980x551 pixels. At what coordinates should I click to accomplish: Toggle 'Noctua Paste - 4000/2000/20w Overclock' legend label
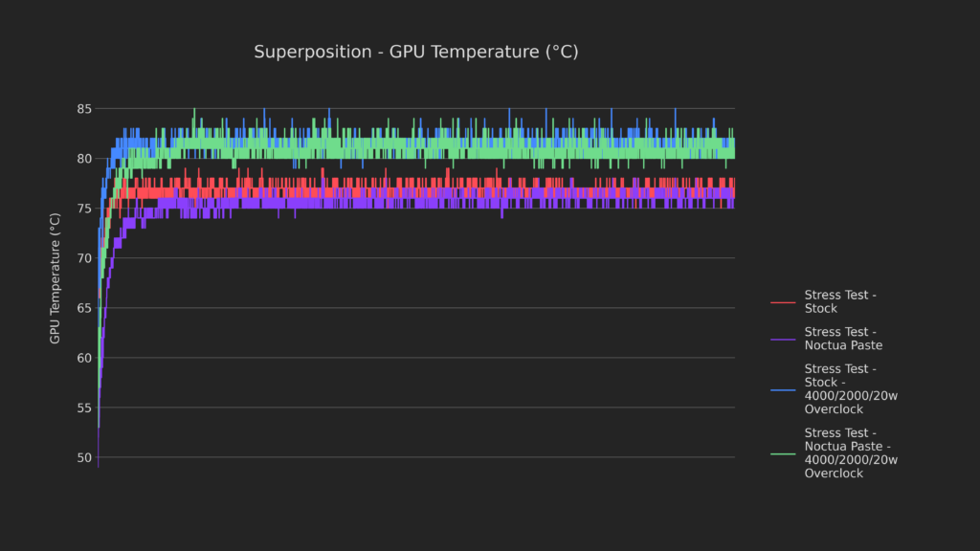(x=851, y=453)
